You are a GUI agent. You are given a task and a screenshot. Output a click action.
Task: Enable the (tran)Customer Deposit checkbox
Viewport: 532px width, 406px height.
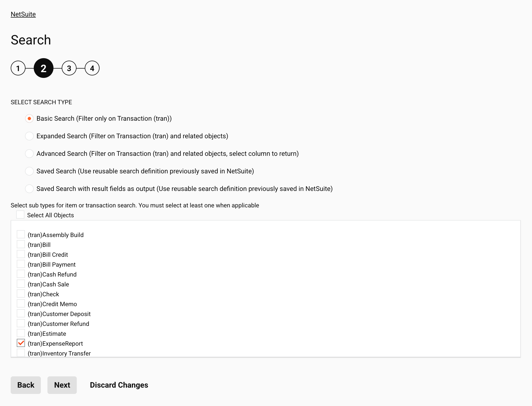click(x=21, y=314)
